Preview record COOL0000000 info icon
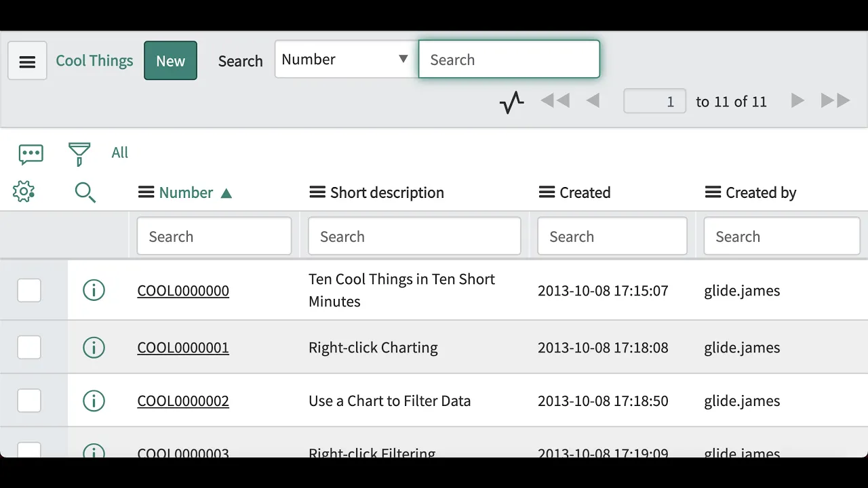Viewport: 868px width, 488px height. tap(94, 291)
